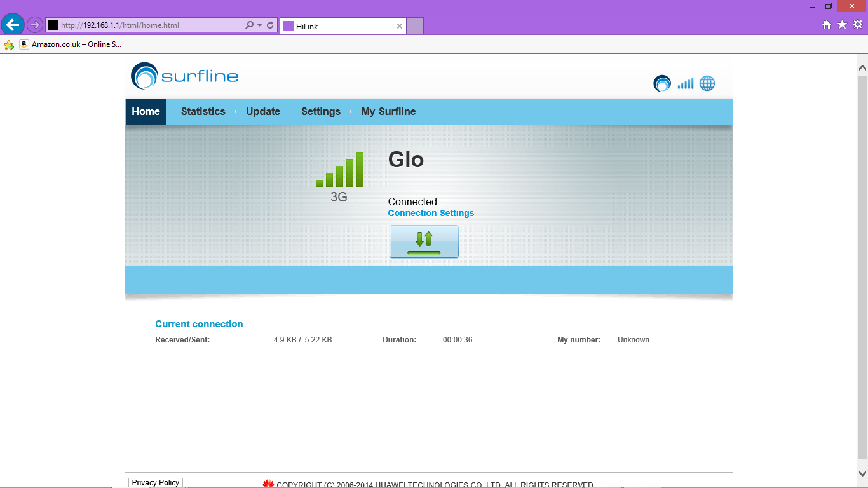Click the page icon in address bar
This screenshot has height=488, width=868.
pyautogui.click(x=53, y=25)
